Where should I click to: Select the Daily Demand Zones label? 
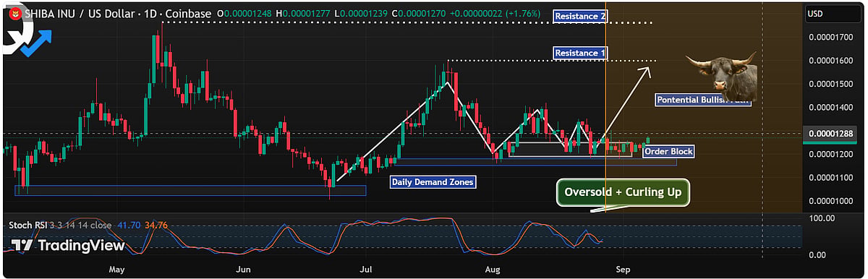click(x=433, y=182)
